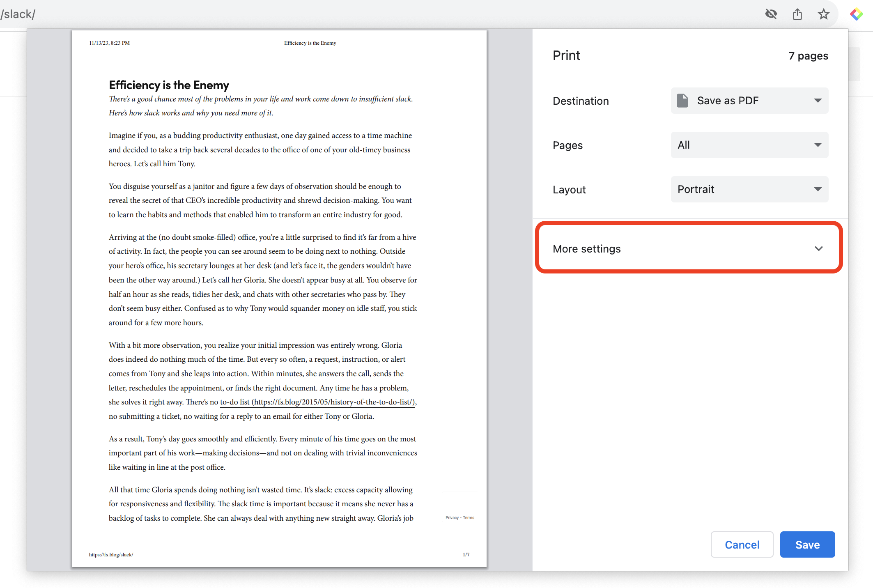Image resolution: width=873 pixels, height=588 pixels.
Task: Click the Print dialog heading
Action: 566,55
